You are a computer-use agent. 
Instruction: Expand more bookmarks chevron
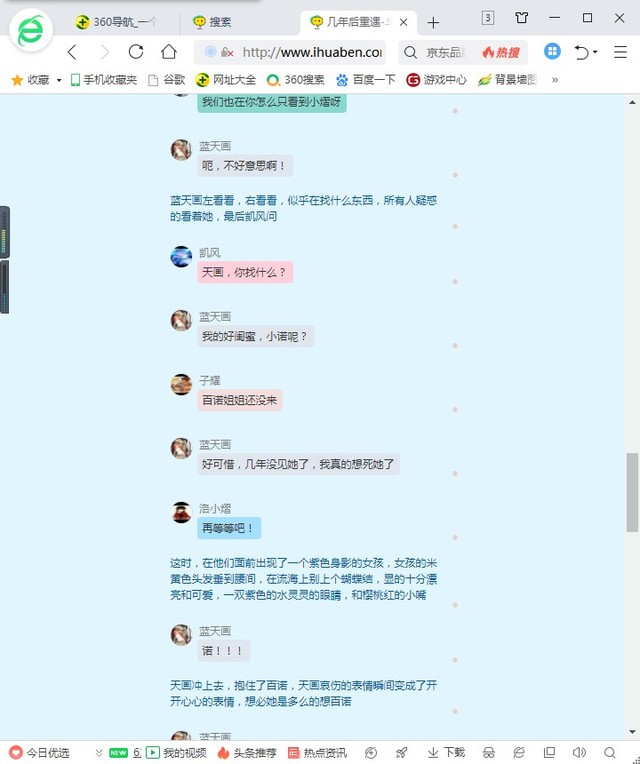[x=555, y=80]
